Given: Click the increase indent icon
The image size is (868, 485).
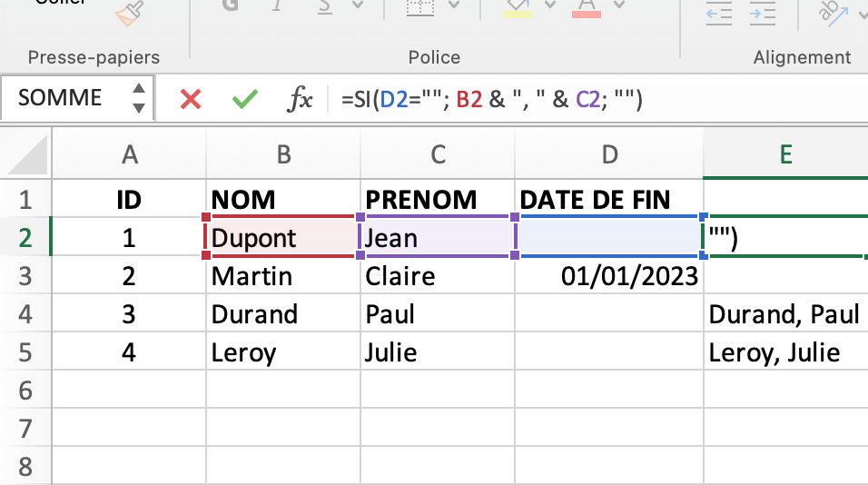Looking at the screenshot, I should click(x=763, y=11).
